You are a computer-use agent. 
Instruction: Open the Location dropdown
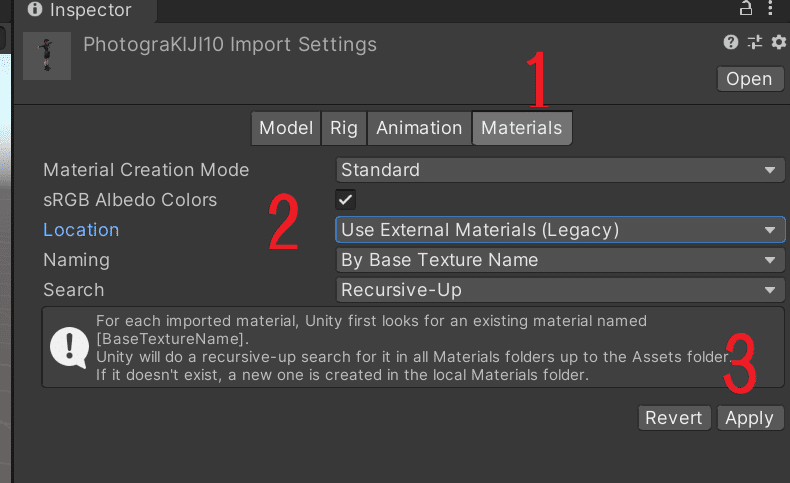coord(560,230)
